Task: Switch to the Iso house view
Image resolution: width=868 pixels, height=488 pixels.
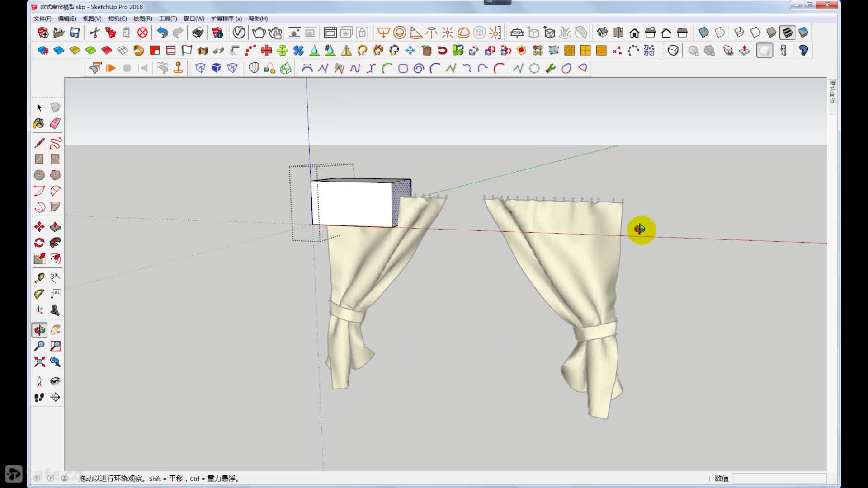Action: 602,33
